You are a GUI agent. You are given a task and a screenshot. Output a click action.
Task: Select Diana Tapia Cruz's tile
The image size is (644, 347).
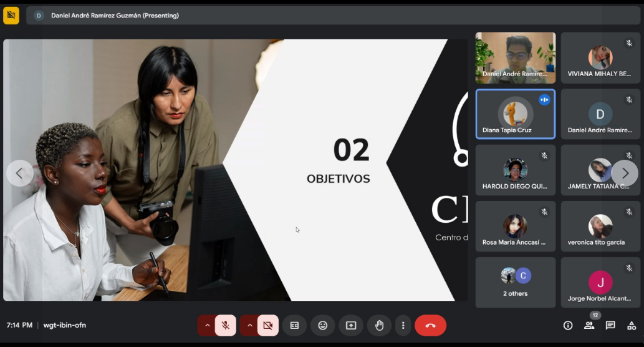pyautogui.click(x=515, y=114)
